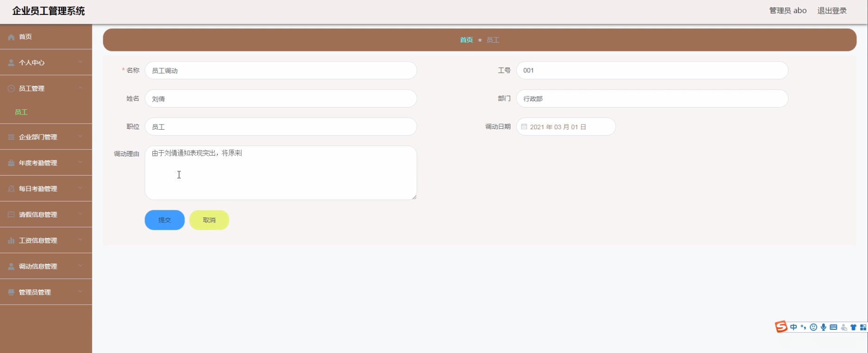Toggle the punctuation mode icon in IME bar

803,328
